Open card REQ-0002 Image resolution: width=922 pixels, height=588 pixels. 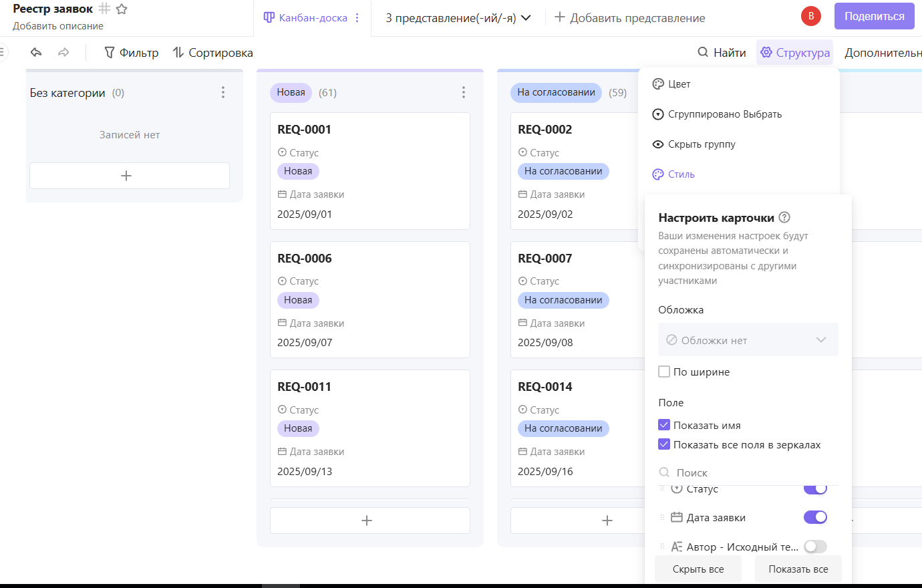575,171
